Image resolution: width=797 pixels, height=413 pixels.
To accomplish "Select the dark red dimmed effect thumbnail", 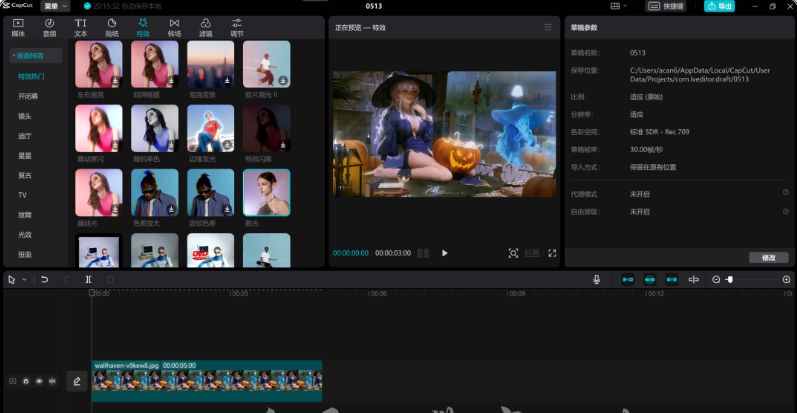I will coord(266,129).
